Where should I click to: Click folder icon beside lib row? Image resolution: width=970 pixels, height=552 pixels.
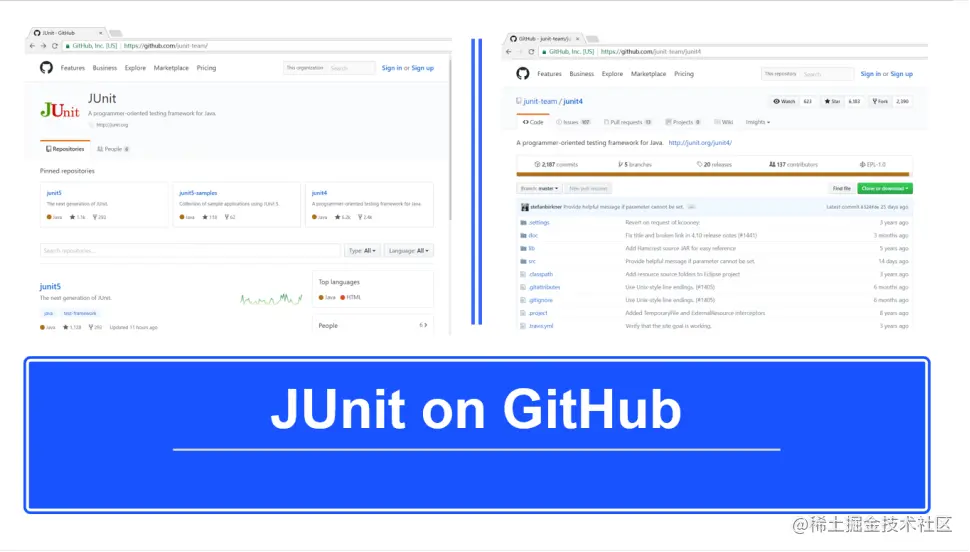point(523,249)
